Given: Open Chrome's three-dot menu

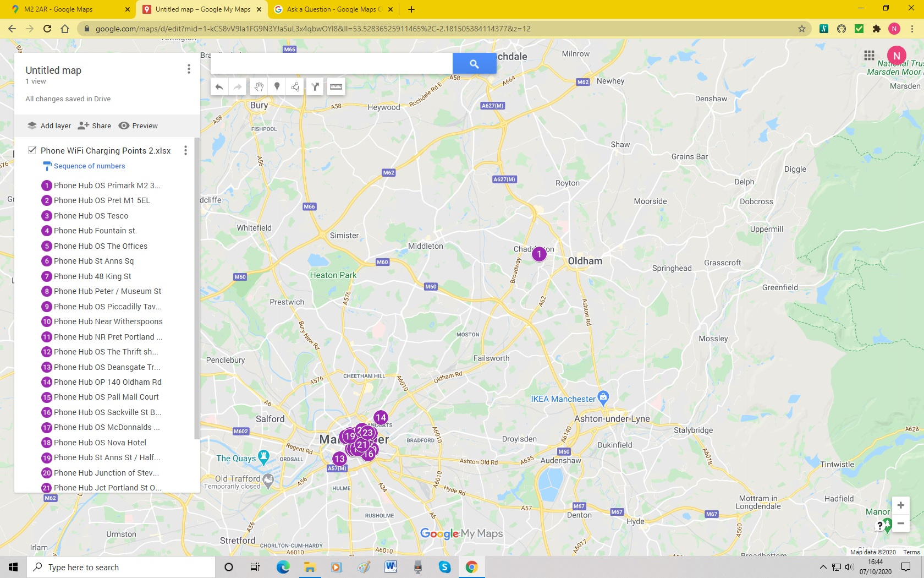Looking at the screenshot, I should click(x=912, y=29).
